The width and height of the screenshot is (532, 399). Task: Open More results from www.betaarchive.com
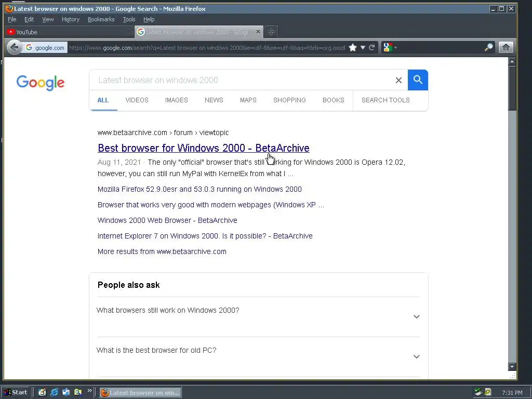[162, 252]
